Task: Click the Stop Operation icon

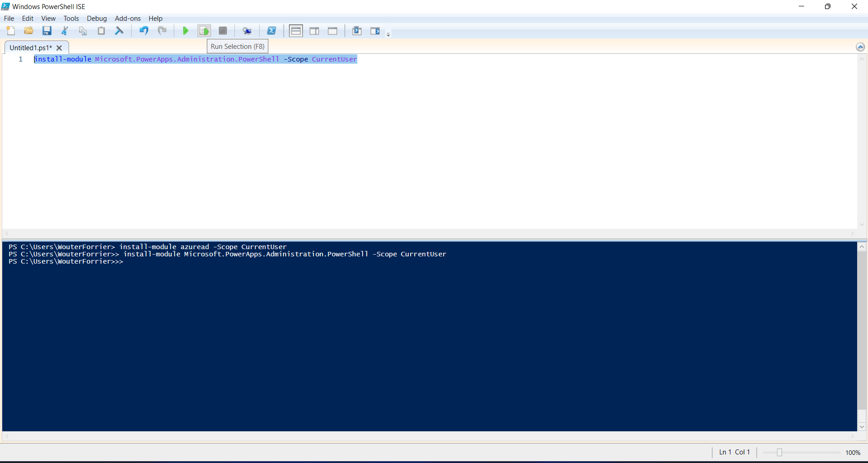Action: [x=222, y=31]
